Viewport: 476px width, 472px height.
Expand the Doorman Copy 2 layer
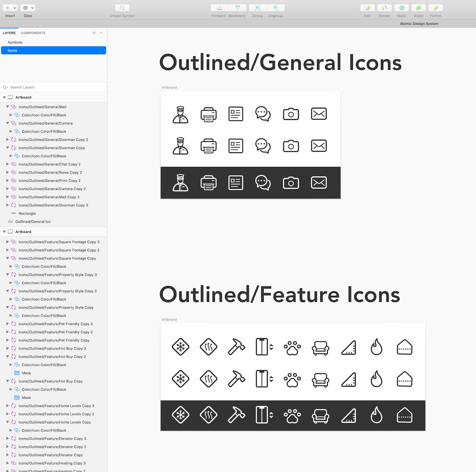(x=8, y=140)
